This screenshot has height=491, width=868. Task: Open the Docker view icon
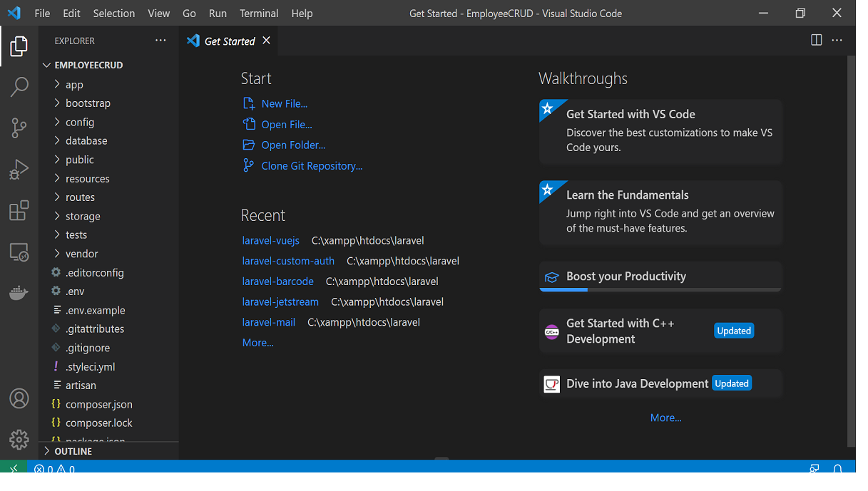click(19, 293)
